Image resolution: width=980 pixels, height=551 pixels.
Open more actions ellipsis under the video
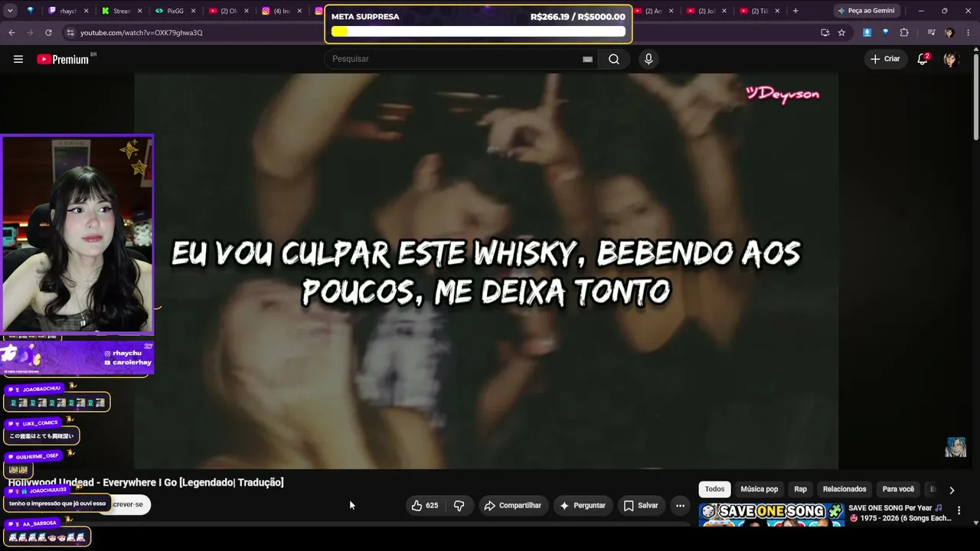pos(680,505)
